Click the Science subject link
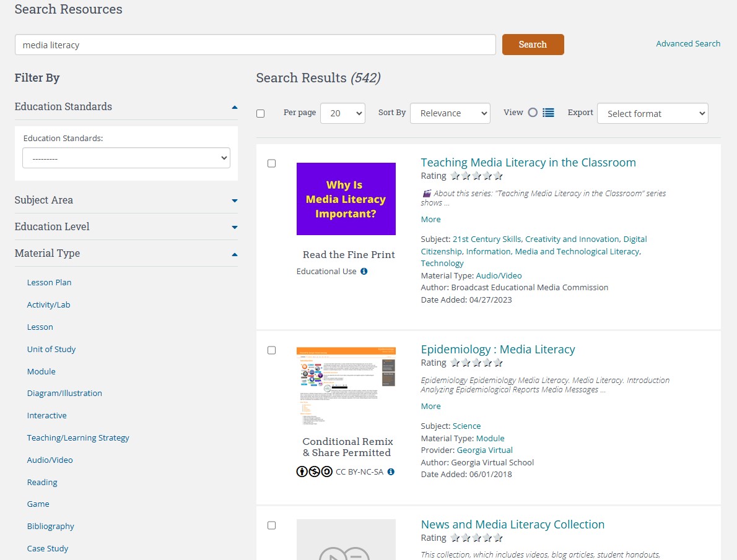Screen dimensions: 737x560 pos(467,426)
